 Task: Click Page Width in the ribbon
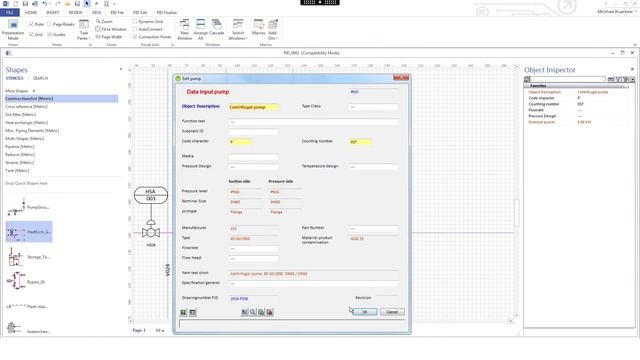point(109,37)
